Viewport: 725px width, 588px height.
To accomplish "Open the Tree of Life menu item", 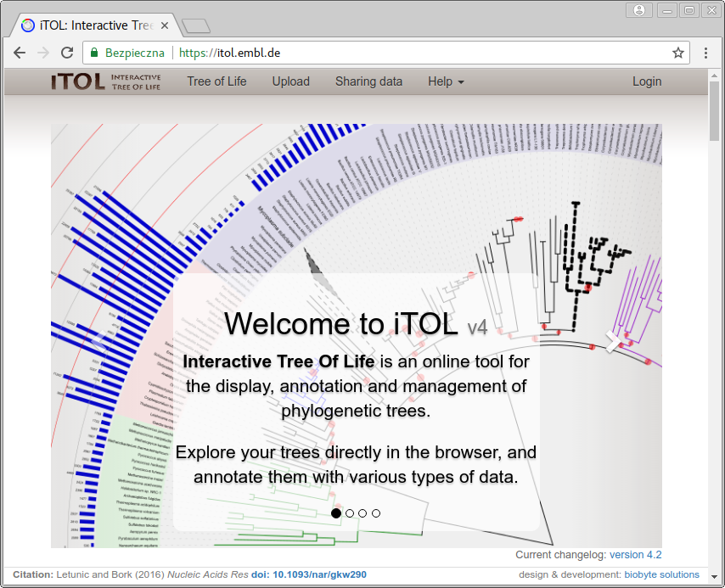I will [x=216, y=81].
